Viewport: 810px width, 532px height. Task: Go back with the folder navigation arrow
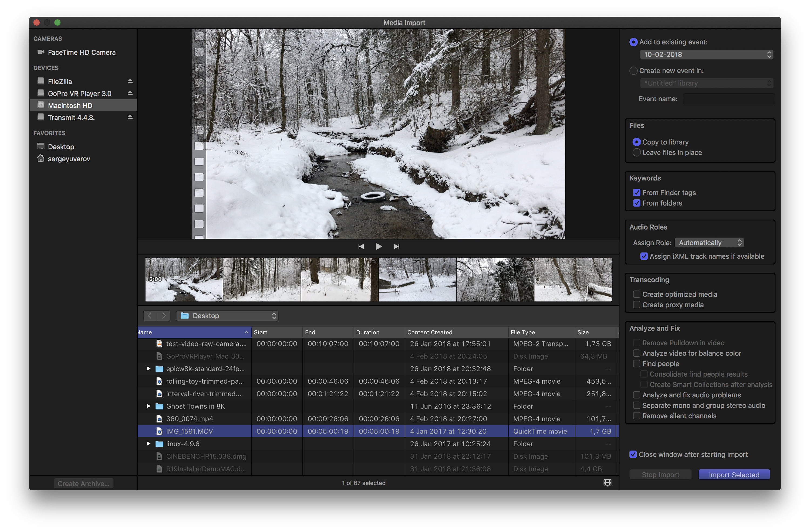coord(150,316)
